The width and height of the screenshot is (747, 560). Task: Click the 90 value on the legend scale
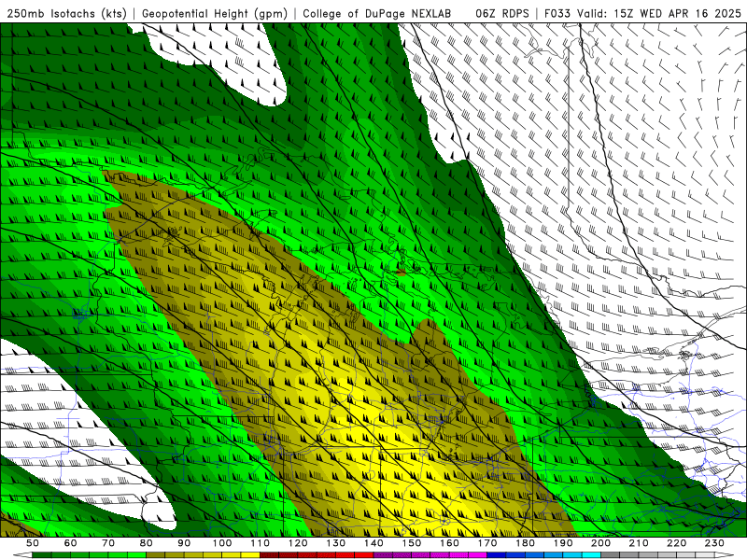(184, 543)
